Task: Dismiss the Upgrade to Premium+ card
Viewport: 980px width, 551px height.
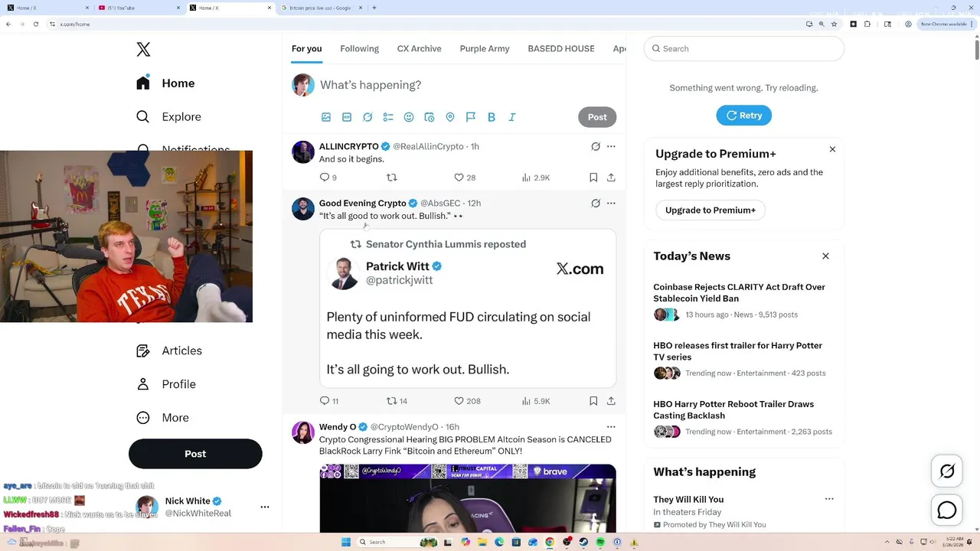Action: point(832,149)
